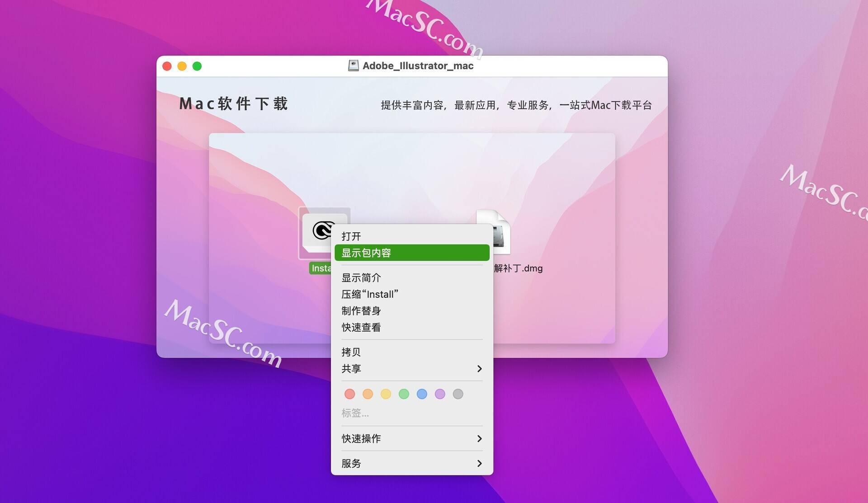
Task: Select 制作替身 from the menu
Action: pos(412,310)
